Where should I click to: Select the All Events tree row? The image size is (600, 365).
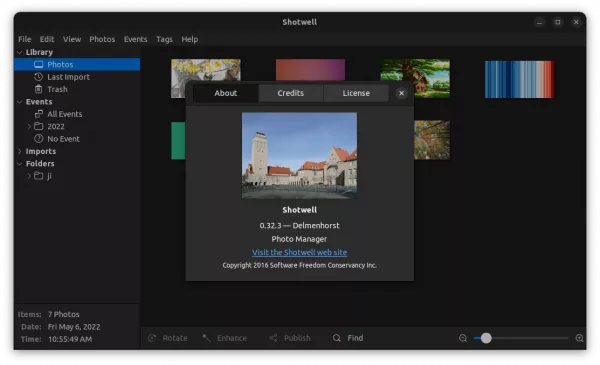coord(77,114)
